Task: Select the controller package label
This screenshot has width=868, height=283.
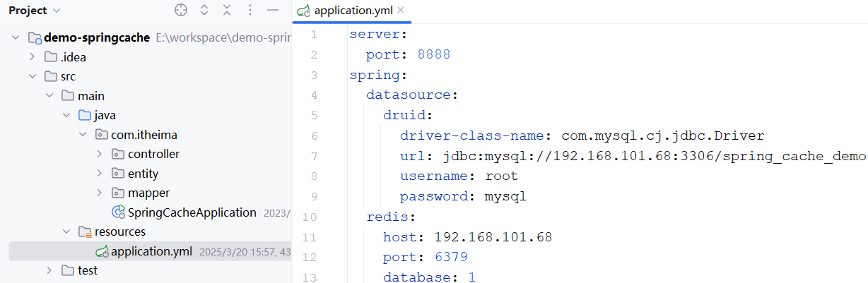Action: tap(153, 154)
